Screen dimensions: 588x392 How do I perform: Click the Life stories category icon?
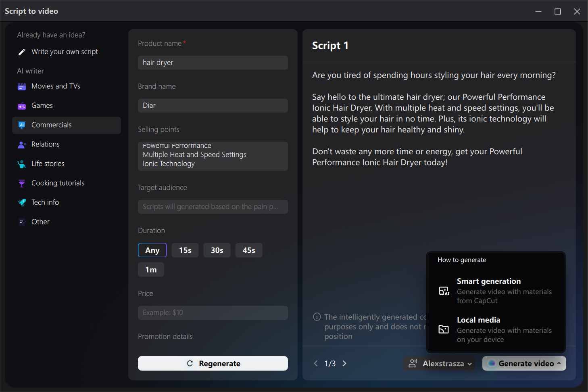click(21, 164)
